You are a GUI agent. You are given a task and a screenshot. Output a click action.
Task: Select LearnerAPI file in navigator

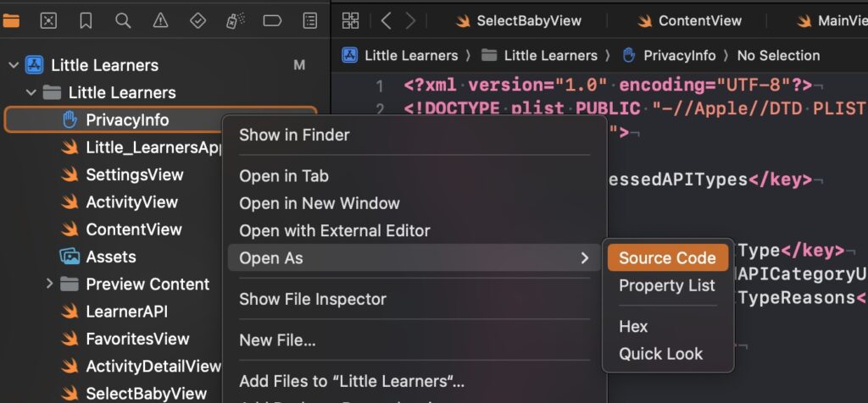coord(127,312)
